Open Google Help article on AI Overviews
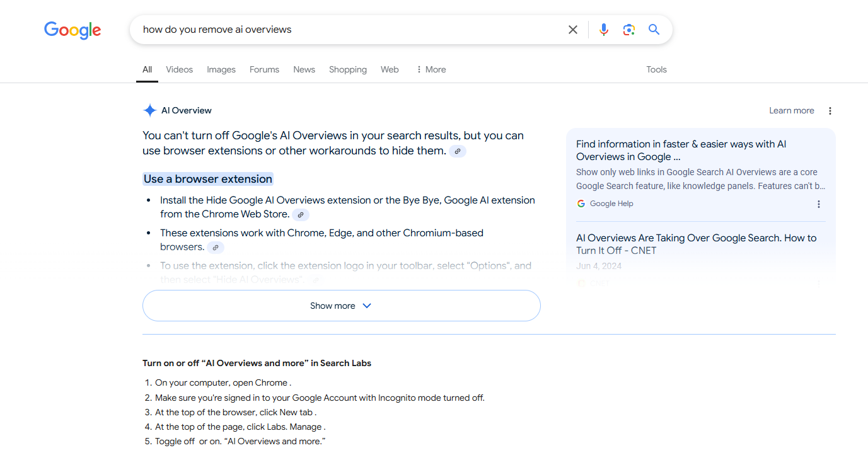The height and width of the screenshot is (460, 868). [x=681, y=151]
